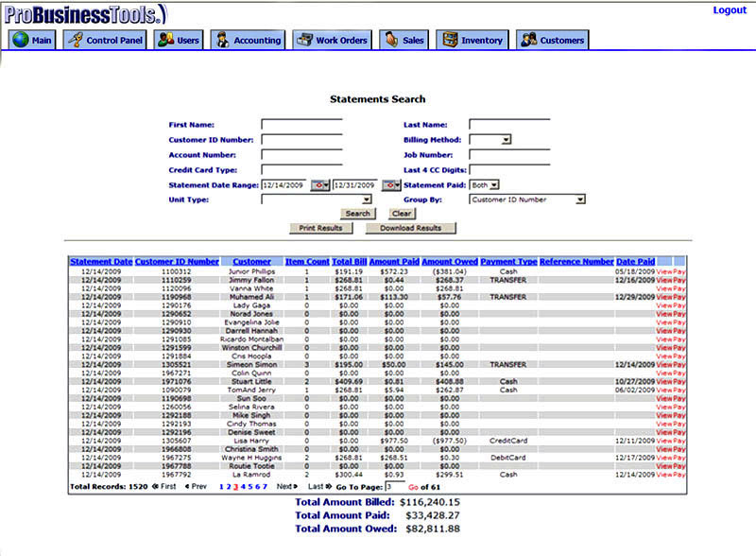Sort by Amount Paid column

[394, 262]
